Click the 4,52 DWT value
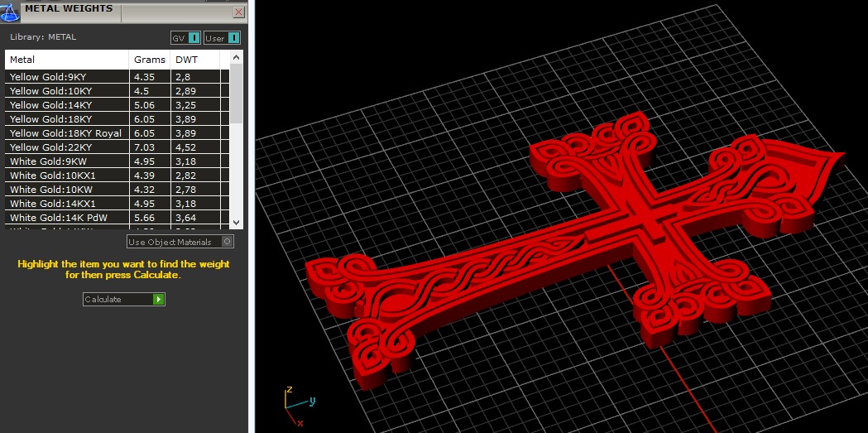 (186, 147)
